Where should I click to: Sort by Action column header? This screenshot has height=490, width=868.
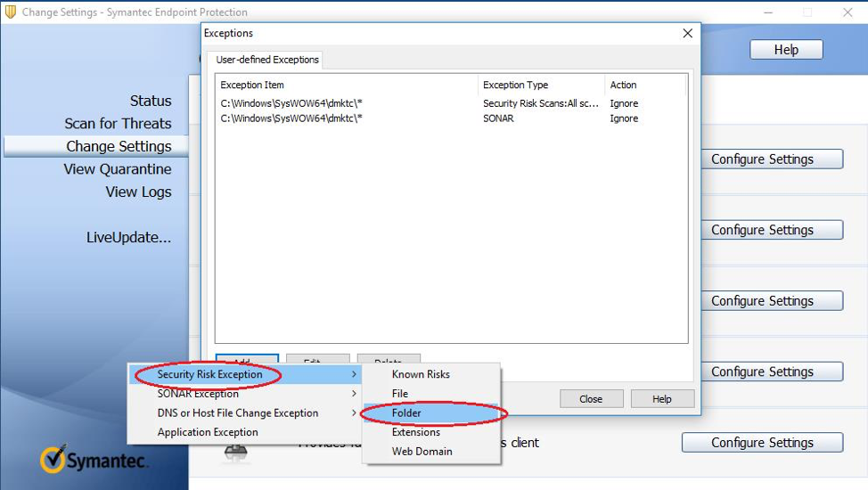pos(645,85)
